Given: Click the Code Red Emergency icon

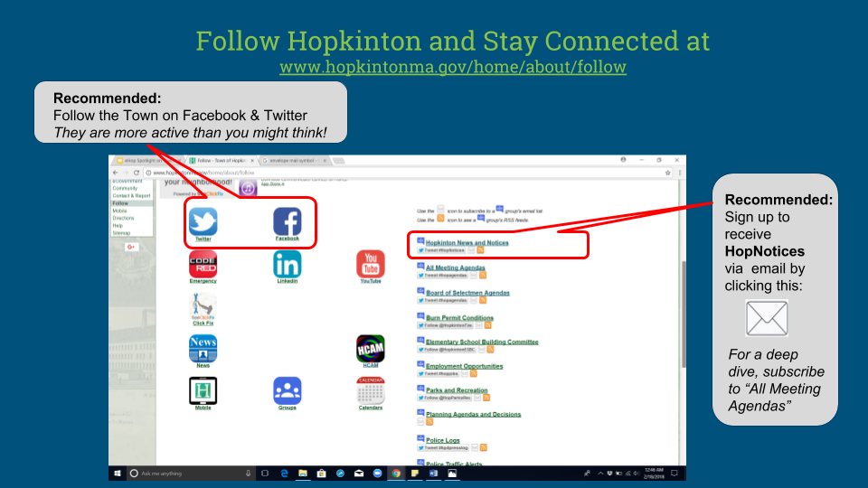Looking at the screenshot, I should [203, 264].
